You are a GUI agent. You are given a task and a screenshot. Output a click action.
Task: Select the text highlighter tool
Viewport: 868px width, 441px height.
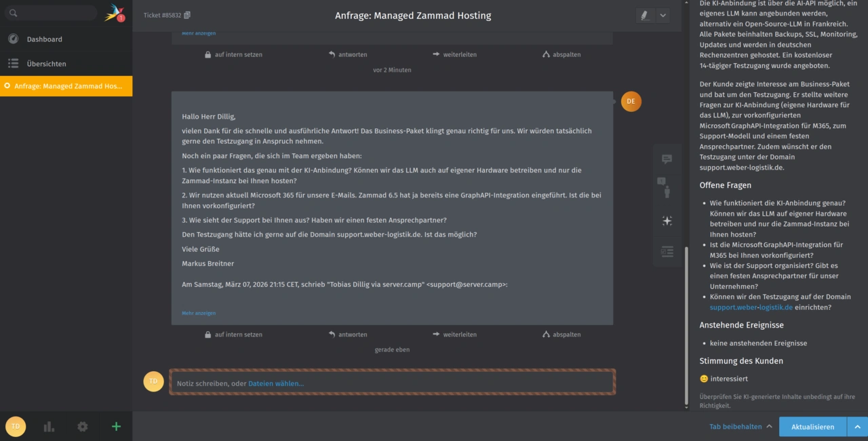[644, 15]
